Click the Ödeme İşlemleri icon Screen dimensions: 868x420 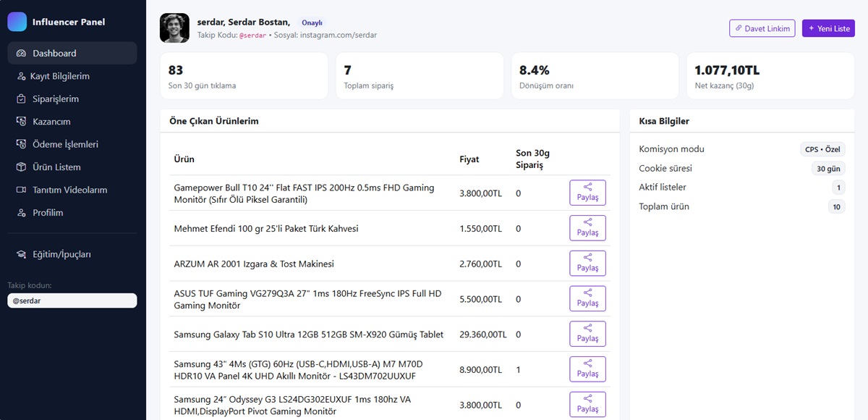[x=21, y=145]
